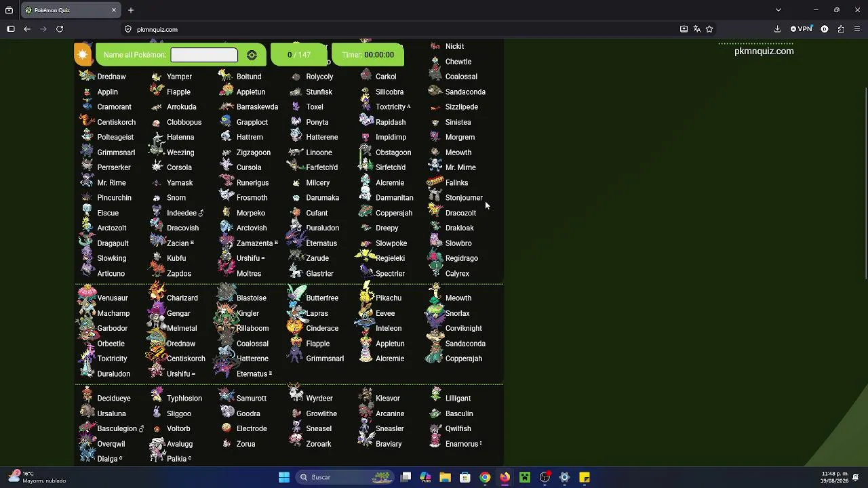Click the 'Spectrier' name text
868x488 pixels.
pyautogui.click(x=390, y=274)
